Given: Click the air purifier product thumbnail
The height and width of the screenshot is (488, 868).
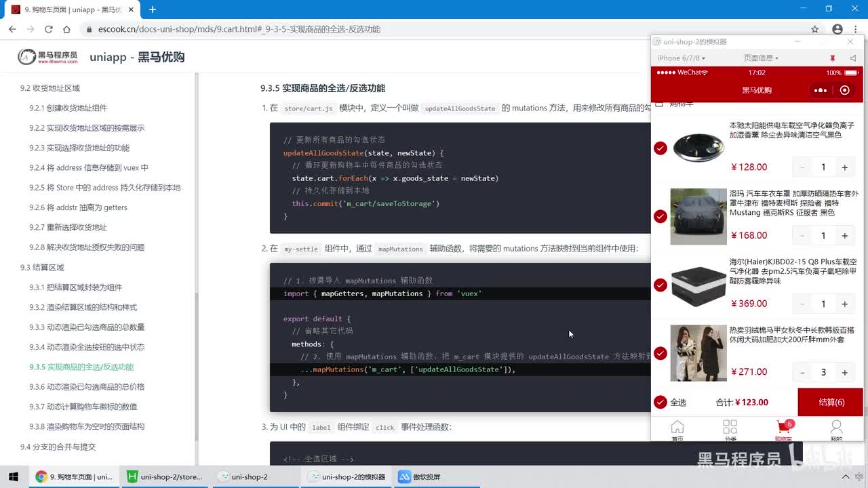Looking at the screenshot, I should (x=698, y=148).
